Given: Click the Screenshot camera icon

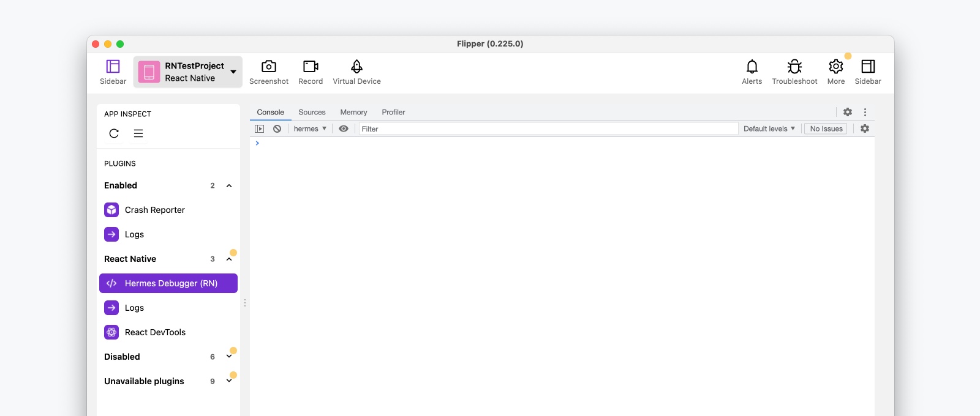Looking at the screenshot, I should pyautogui.click(x=268, y=67).
